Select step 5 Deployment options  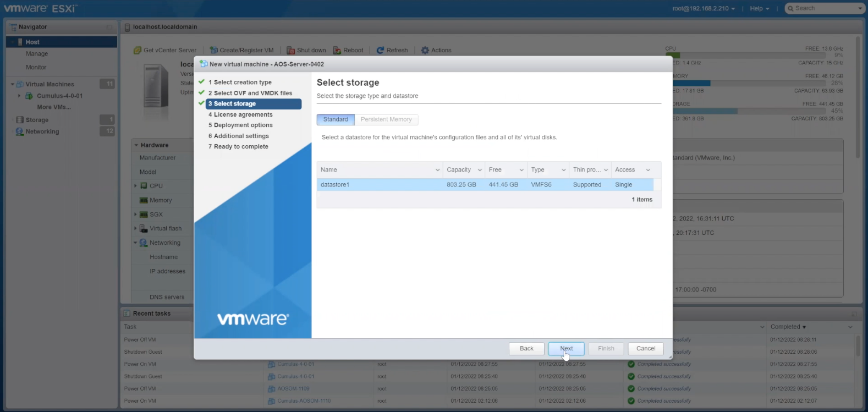[240, 125]
